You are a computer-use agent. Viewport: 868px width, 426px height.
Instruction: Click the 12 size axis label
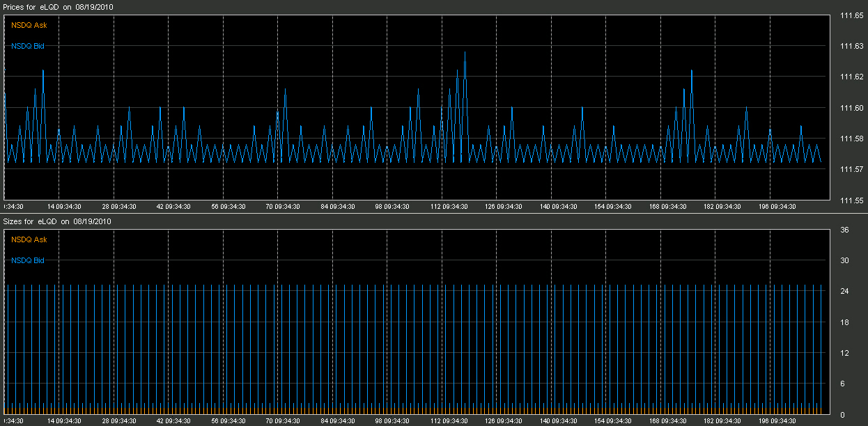(845, 353)
